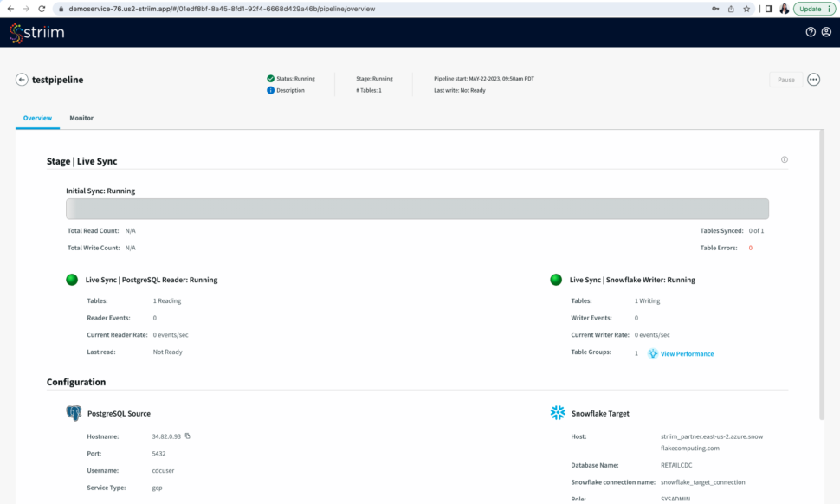This screenshot has height=504, width=840.
Task: Open the three-dot pipeline options menu
Action: 813,80
